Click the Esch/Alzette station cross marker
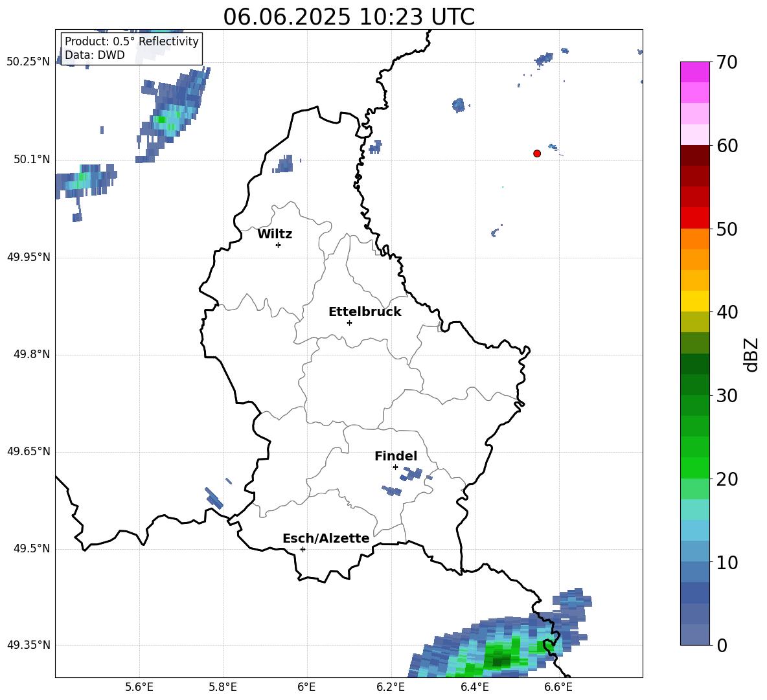Viewport: 767px width, 700px height. coord(303,549)
